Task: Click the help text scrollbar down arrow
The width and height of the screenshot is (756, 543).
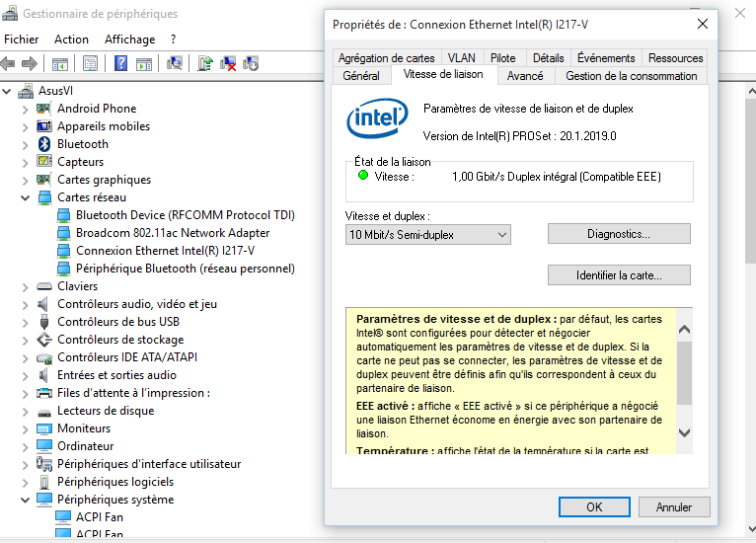Action: pyautogui.click(x=685, y=432)
